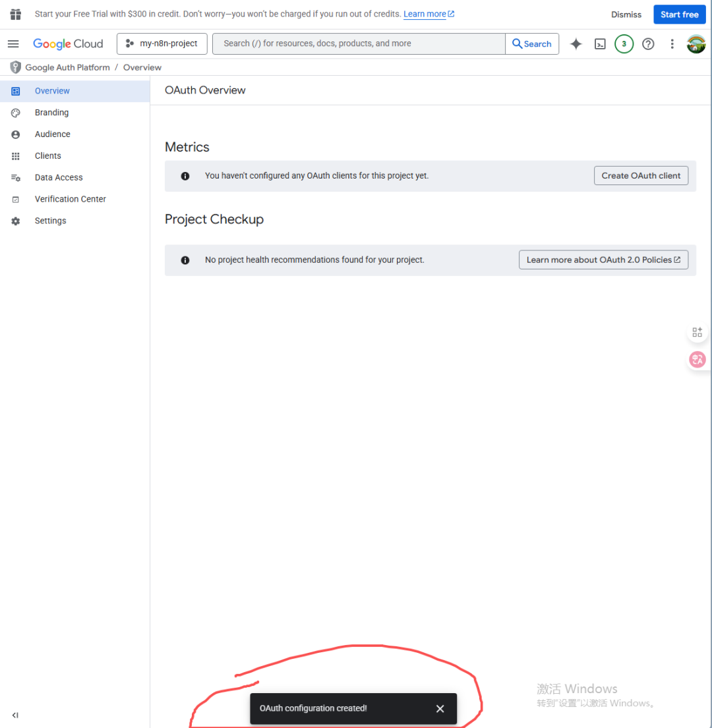The width and height of the screenshot is (712, 728).
Task: Open the my-n8n-project project selector
Action: click(x=162, y=44)
